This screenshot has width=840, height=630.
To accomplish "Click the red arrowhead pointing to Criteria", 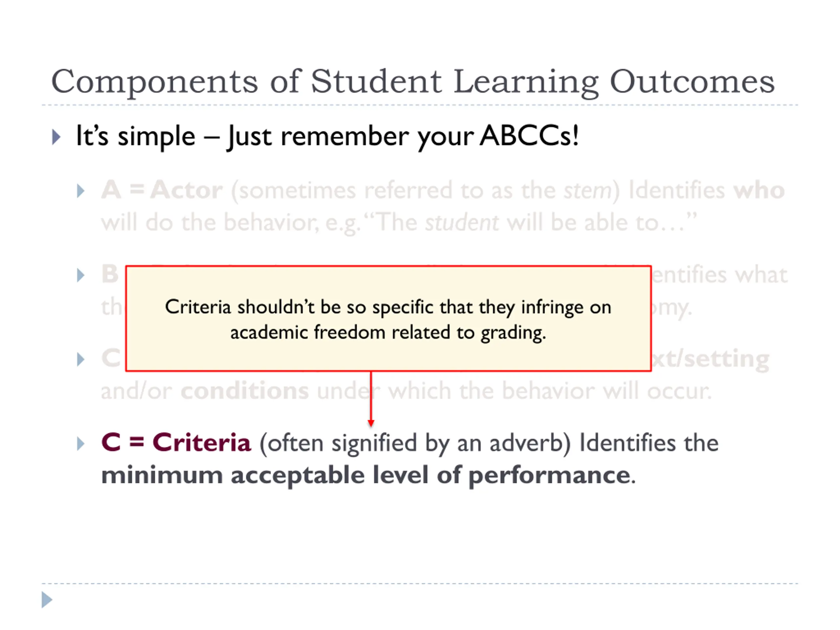I will point(371,423).
